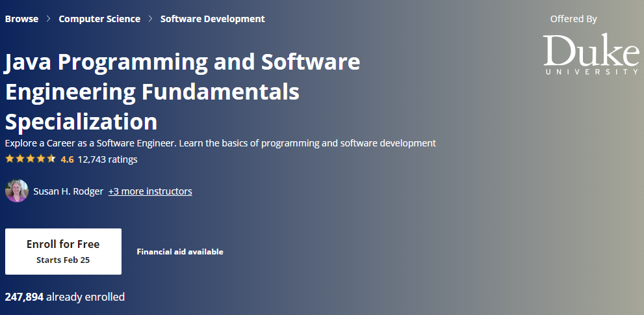This screenshot has width=644, height=315.
Task: Click the Duke University logo
Action: (591, 54)
